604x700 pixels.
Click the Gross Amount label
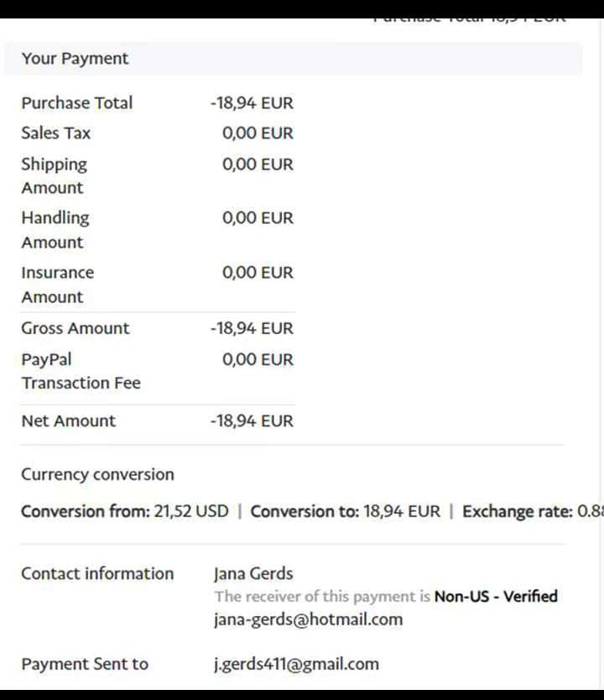coord(75,328)
